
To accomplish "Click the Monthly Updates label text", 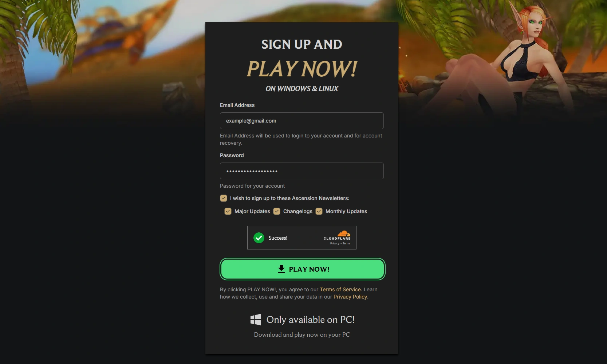I will click(x=346, y=211).
